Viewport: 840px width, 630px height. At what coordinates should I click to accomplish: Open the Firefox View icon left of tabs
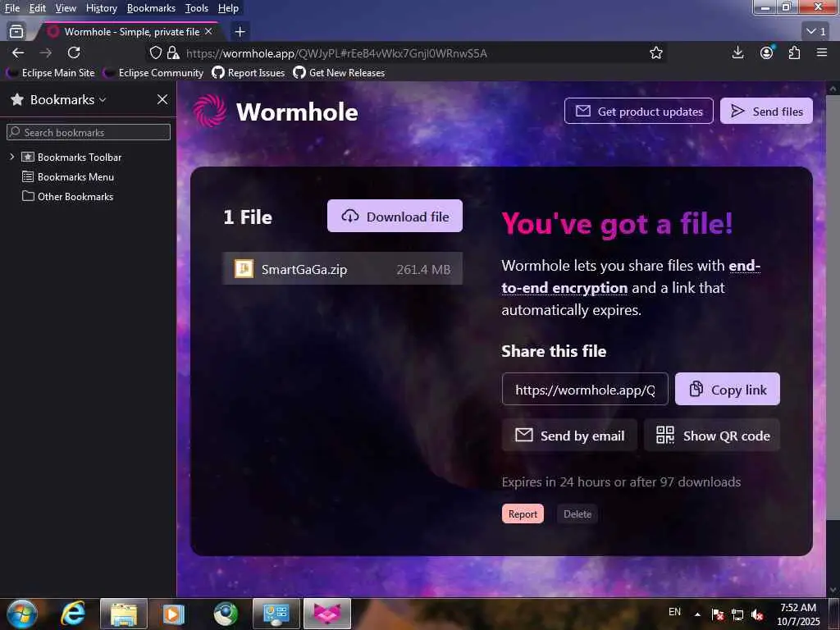point(16,32)
